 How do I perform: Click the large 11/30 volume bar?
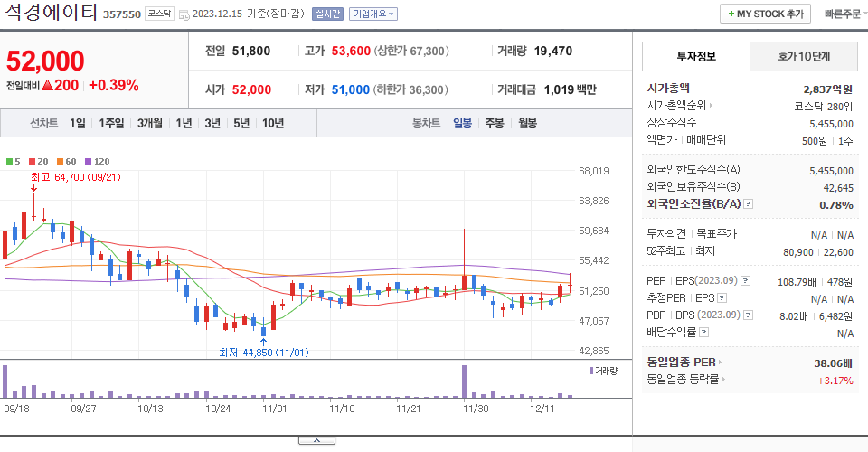coord(464,381)
